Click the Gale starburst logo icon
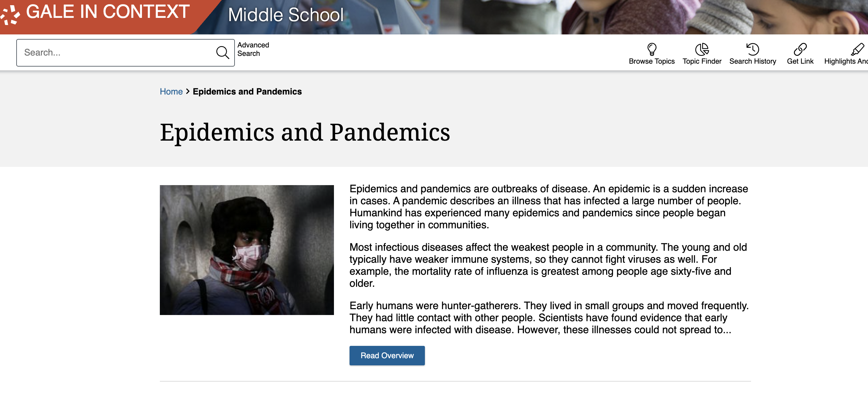The height and width of the screenshot is (404, 868). [9, 15]
